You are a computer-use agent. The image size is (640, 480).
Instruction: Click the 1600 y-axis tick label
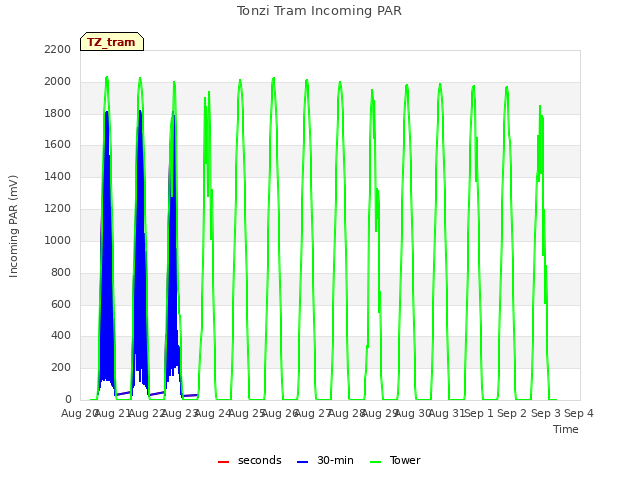pyautogui.click(x=58, y=144)
